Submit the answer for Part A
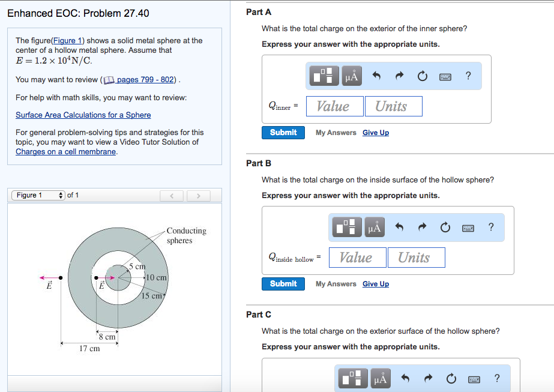The image size is (554, 392). pyautogui.click(x=283, y=132)
